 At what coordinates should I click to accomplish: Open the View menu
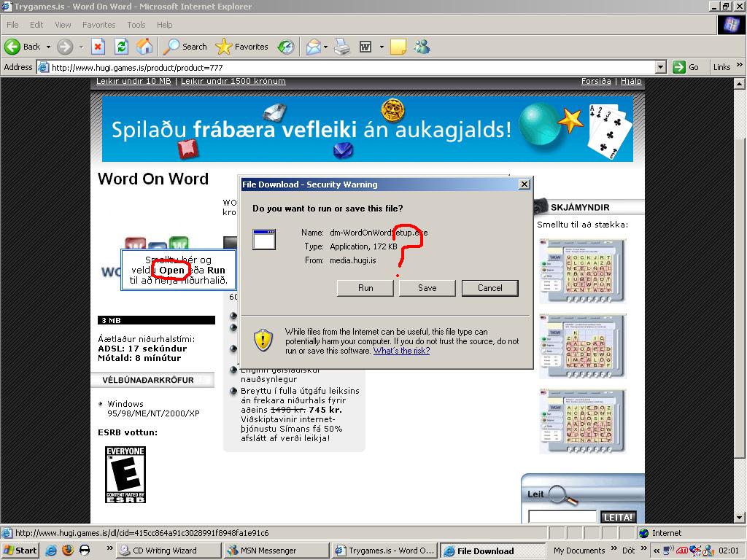(63, 25)
